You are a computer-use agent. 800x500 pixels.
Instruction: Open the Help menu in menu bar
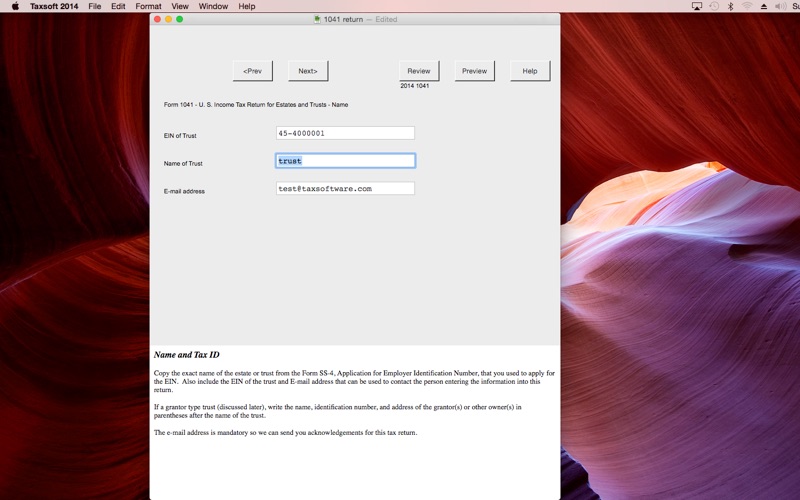pos(246,6)
